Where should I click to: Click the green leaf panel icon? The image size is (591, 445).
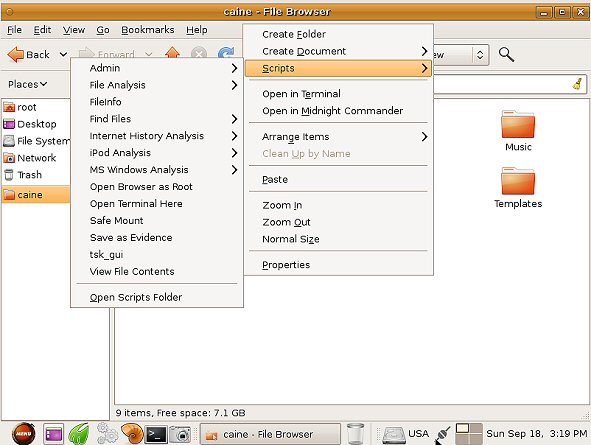click(79, 434)
